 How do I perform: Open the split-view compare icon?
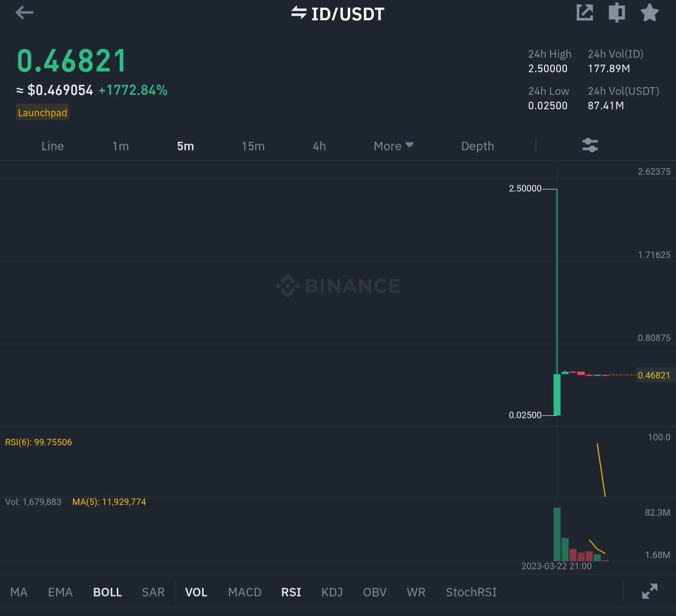tap(617, 13)
